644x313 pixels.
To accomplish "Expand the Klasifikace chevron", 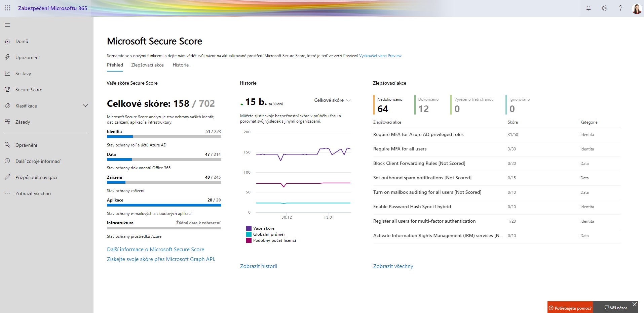I will [x=85, y=106].
